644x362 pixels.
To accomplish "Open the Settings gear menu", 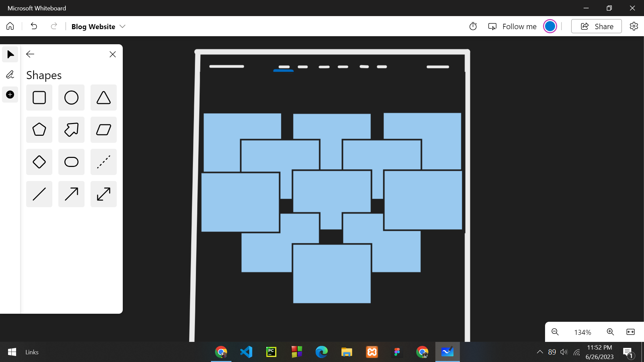I will click(x=634, y=26).
